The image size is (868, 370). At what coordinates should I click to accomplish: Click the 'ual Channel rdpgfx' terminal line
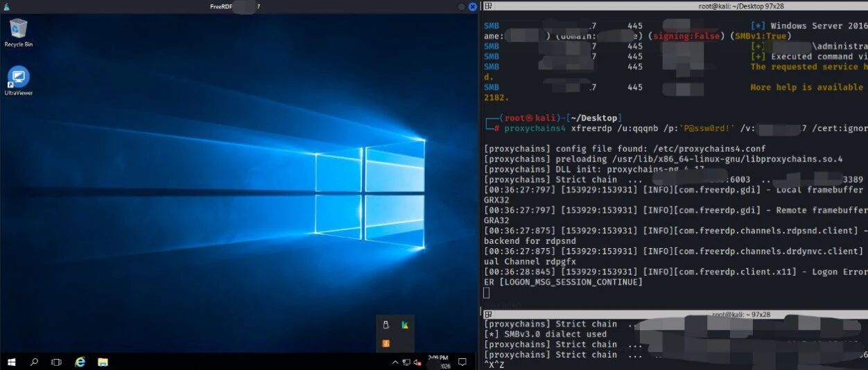pyautogui.click(x=530, y=262)
